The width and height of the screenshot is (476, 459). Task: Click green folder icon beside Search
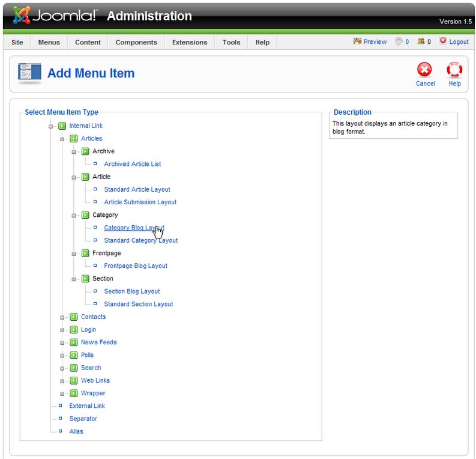coord(74,368)
